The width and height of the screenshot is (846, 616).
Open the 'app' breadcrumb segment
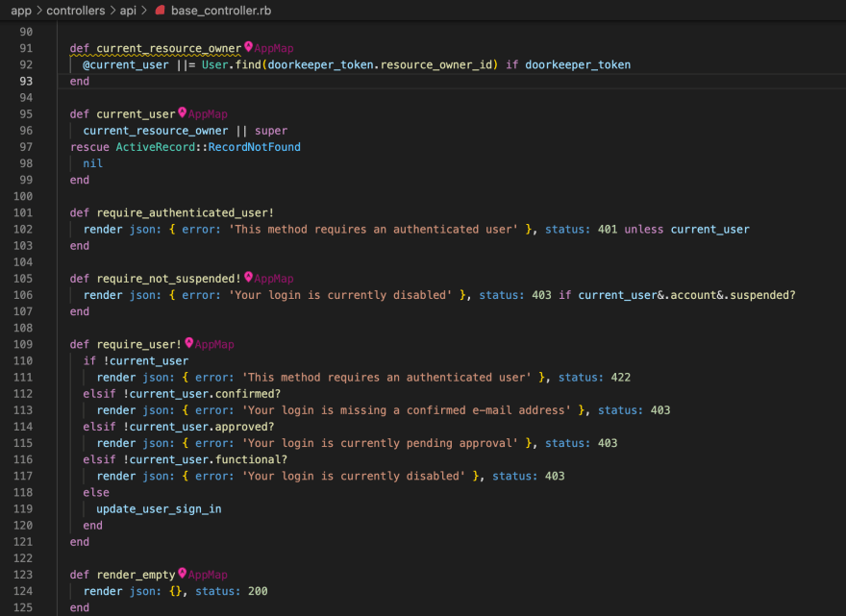(x=21, y=11)
